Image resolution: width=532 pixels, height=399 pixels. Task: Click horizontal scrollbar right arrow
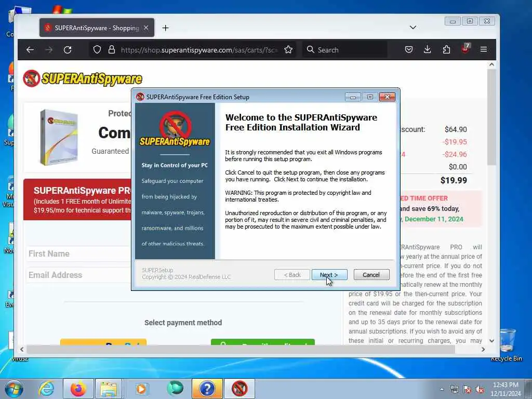click(x=483, y=350)
